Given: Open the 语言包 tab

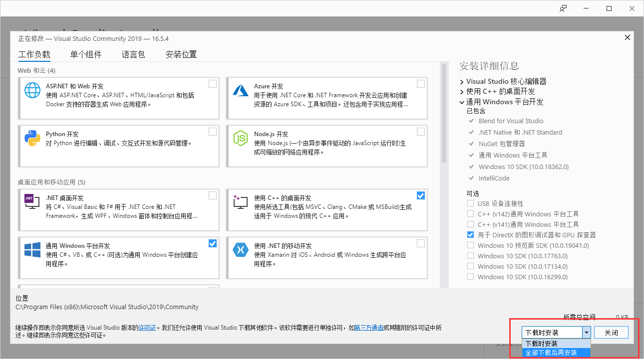Looking at the screenshot, I should coord(133,54).
